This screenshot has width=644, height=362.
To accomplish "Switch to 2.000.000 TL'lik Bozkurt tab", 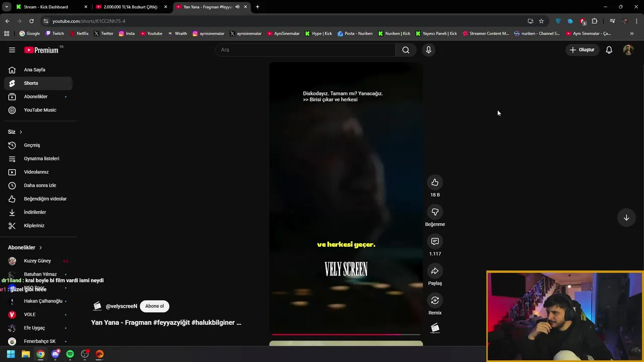I will point(131,7).
